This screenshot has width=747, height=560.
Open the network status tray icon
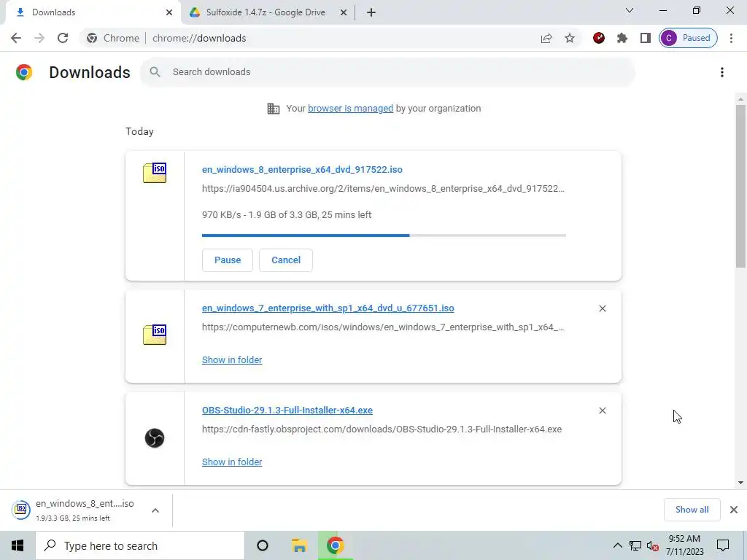pyautogui.click(x=635, y=545)
